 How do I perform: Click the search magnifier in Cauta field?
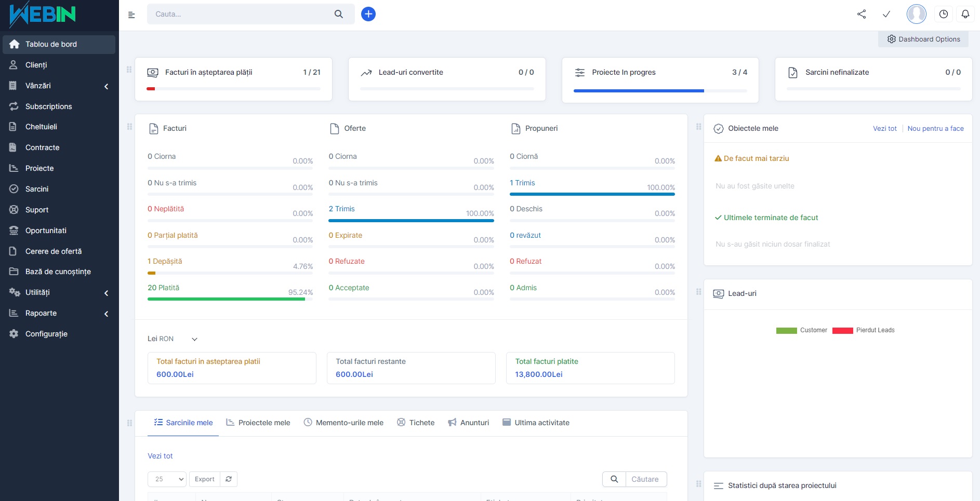[339, 14]
